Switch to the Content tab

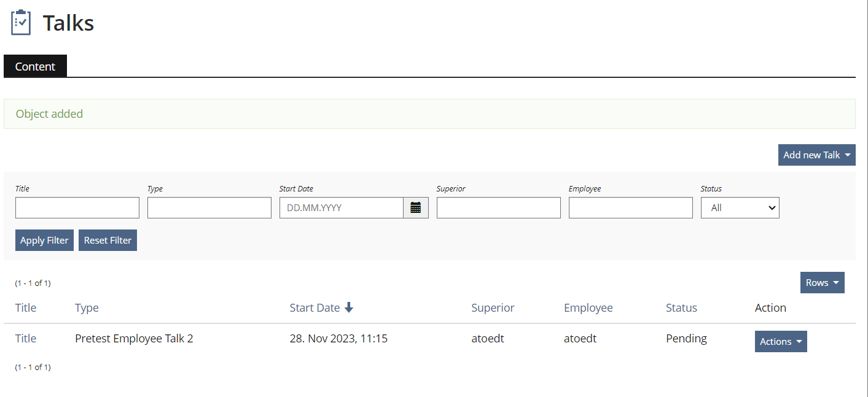click(35, 66)
